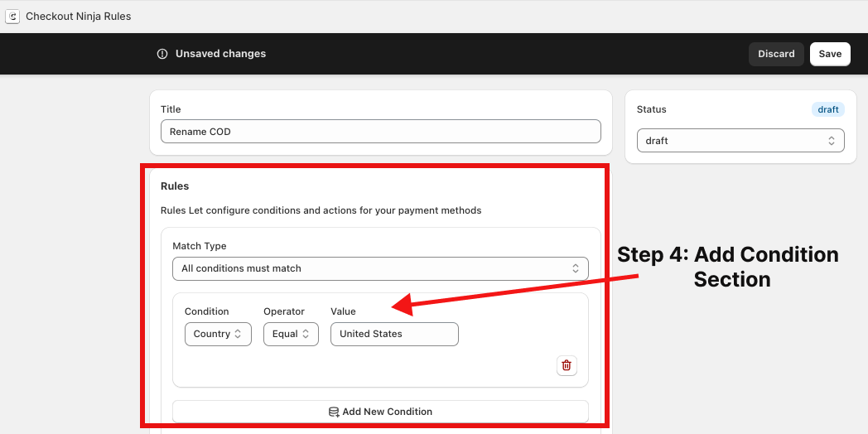The image size is (868, 434).
Task: Discard the unsaved changes
Action: click(x=776, y=54)
